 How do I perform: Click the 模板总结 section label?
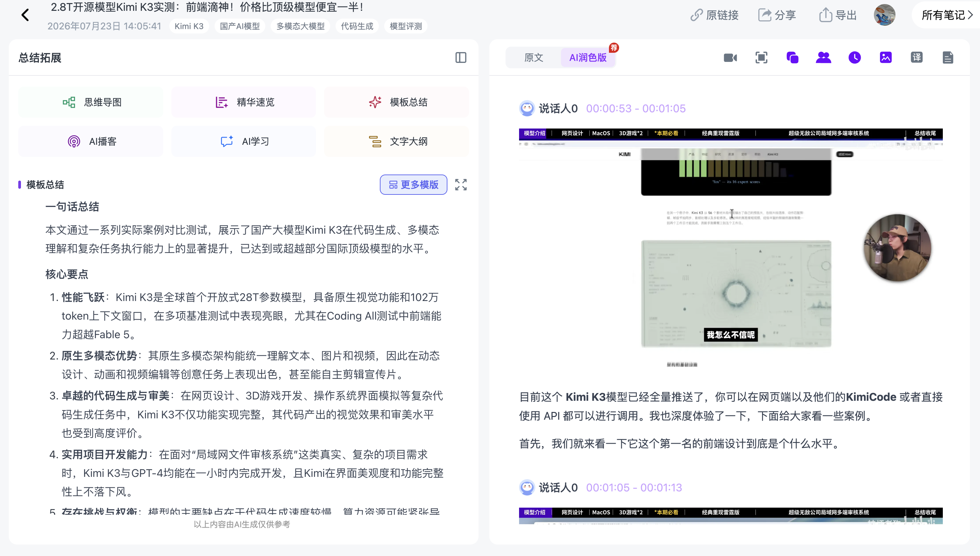[x=45, y=185]
